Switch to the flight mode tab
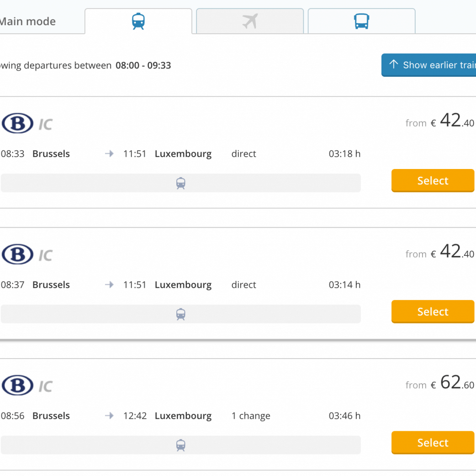Viewport: 476px width, 476px height. click(x=250, y=21)
